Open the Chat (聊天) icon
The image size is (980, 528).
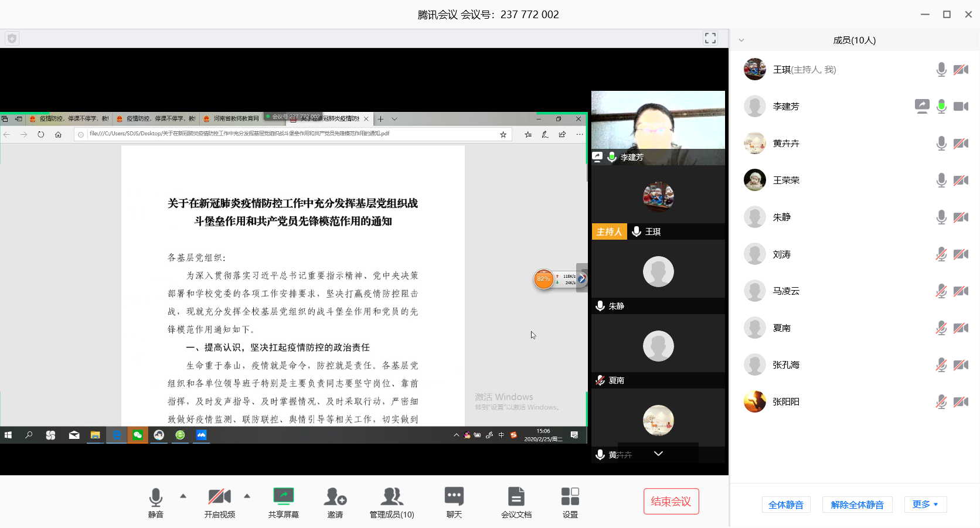pyautogui.click(x=454, y=498)
